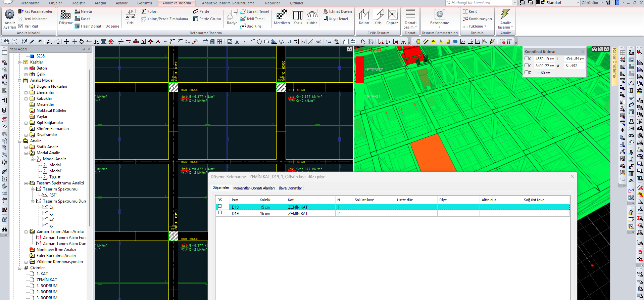
Task: Click the Kesit section tool
Action: [x=470, y=11]
